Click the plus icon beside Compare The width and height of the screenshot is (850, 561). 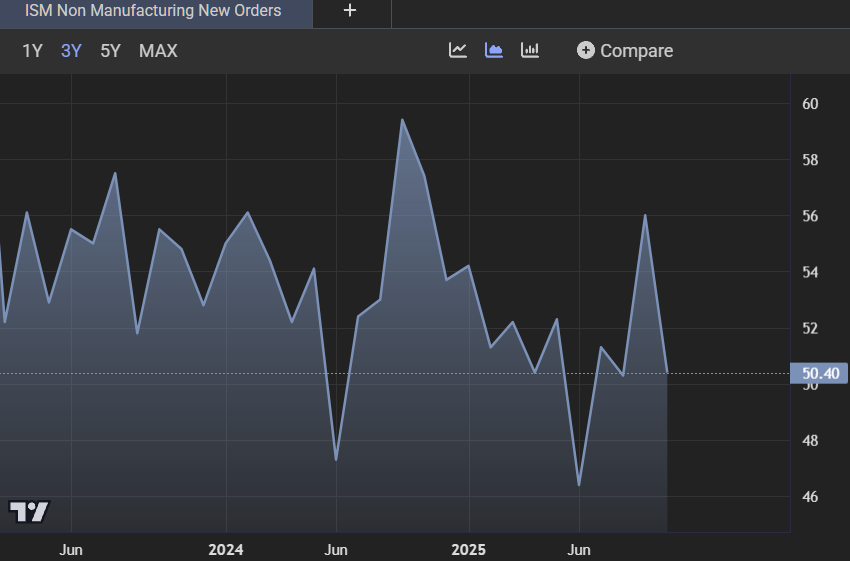point(586,50)
